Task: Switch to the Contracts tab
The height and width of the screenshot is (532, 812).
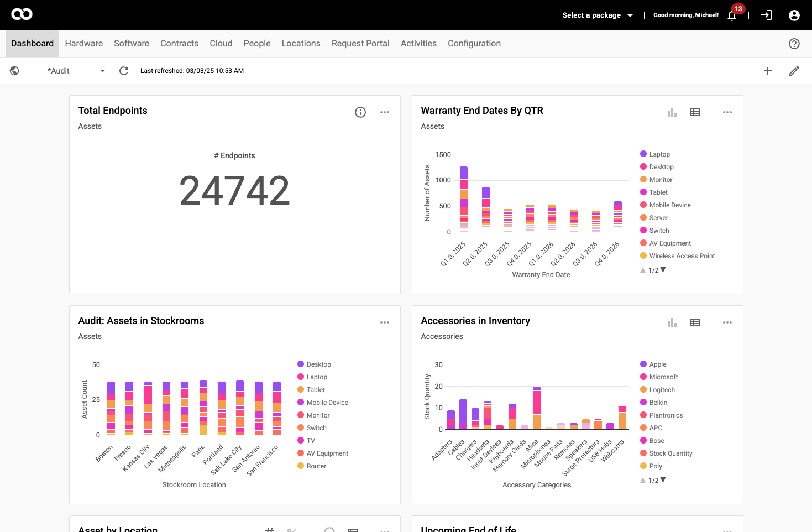Action: (x=179, y=44)
